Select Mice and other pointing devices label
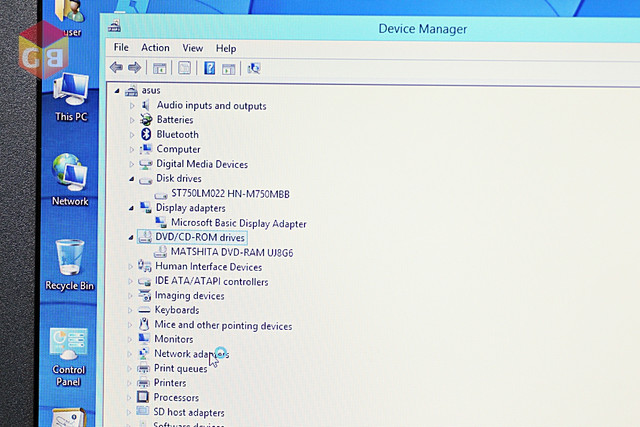 (223, 325)
